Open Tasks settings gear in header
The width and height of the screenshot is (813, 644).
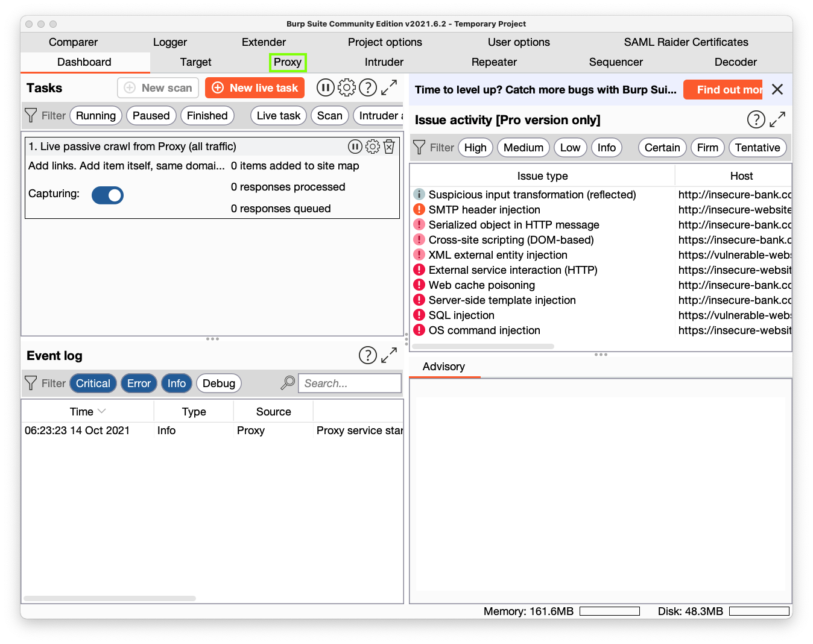347,88
